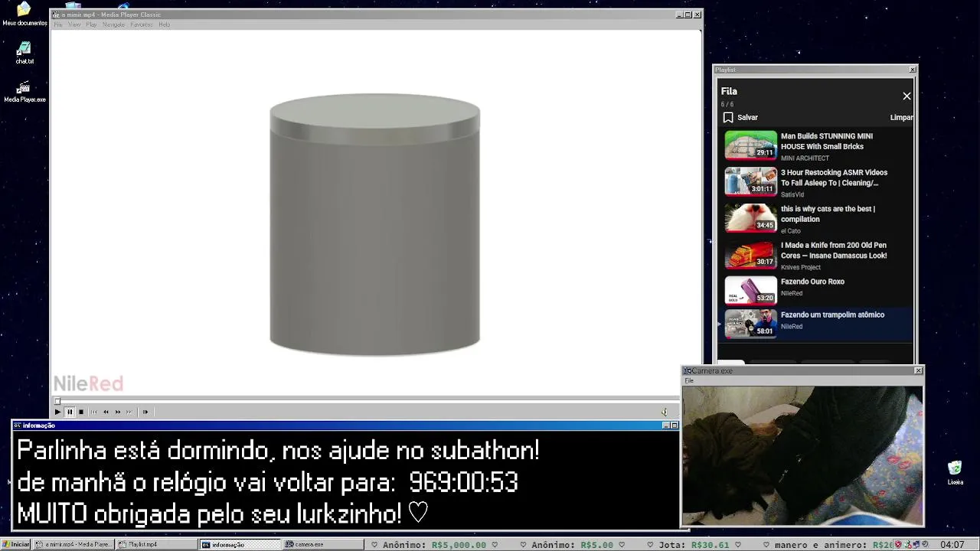This screenshot has width=980, height=551.
Task: Mute audio with the speaker icon
Action: (664, 412)
